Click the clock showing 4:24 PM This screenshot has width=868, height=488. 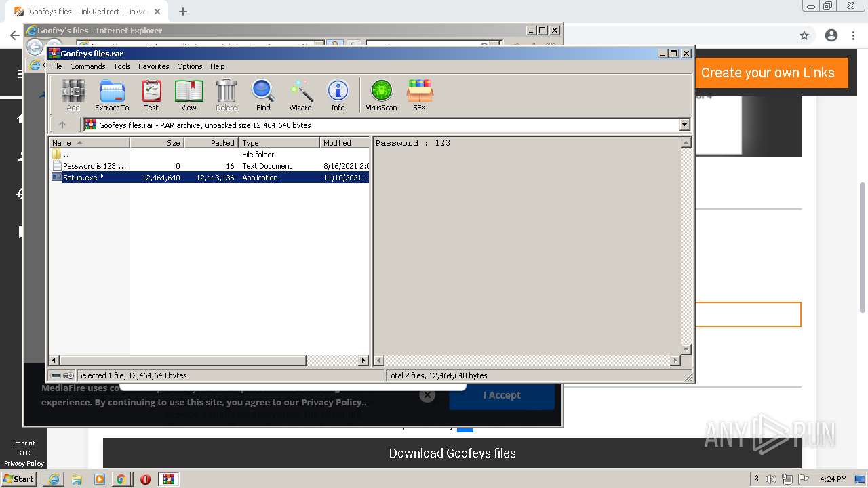(833, 479)
